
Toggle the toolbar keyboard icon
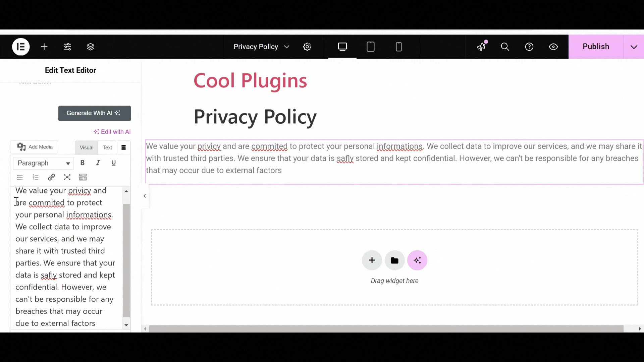tap(83, 177)
